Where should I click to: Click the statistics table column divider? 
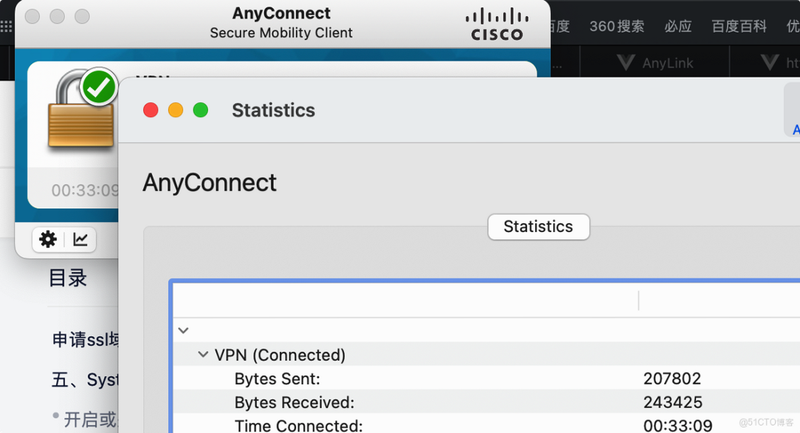(x=638, y=300)
